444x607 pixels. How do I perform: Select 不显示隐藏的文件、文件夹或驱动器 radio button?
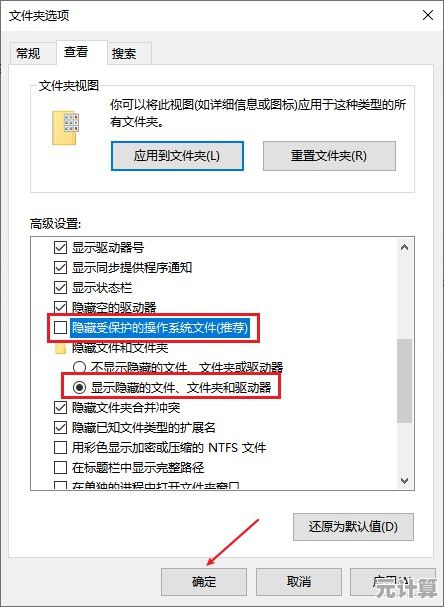(x=79, y=367)
